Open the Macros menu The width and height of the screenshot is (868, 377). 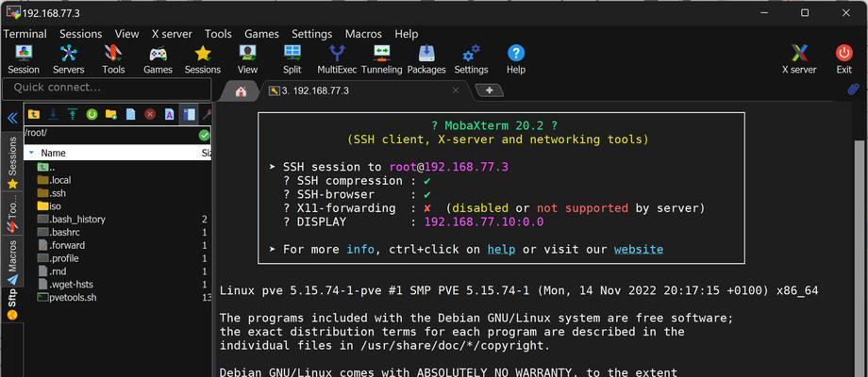[363, 34]
